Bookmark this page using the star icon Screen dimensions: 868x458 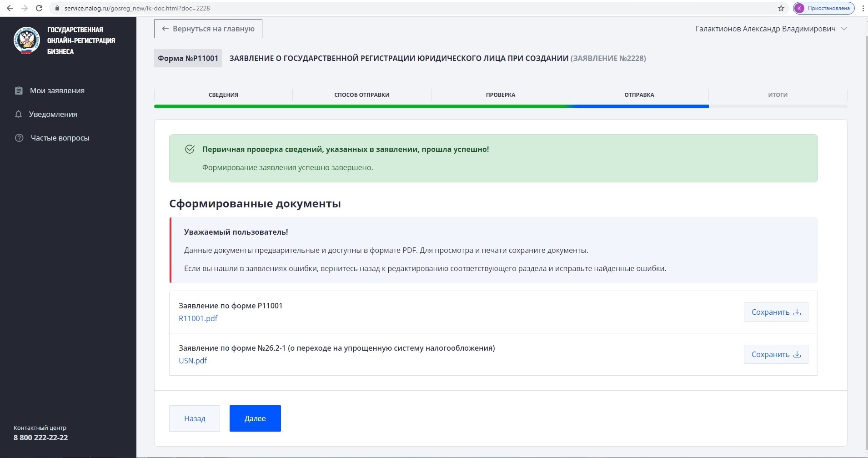(781, 8)
